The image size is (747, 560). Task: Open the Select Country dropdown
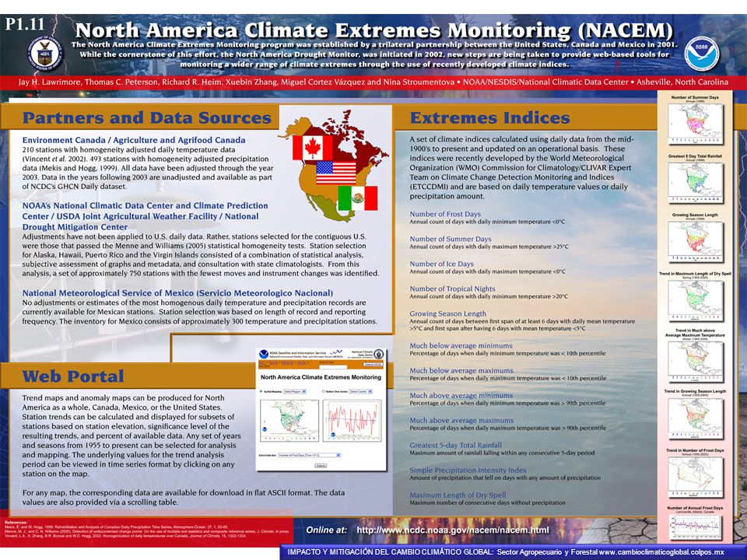[x=360, y=391]
